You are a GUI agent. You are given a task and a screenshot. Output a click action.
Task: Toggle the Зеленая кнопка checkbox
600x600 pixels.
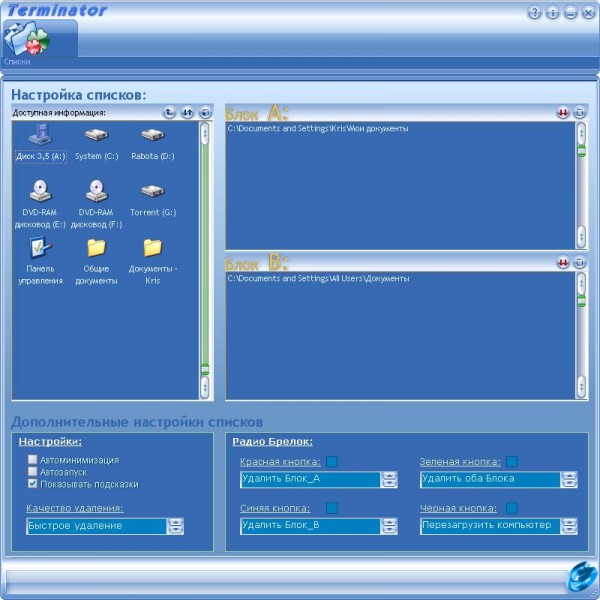(512, 461)
